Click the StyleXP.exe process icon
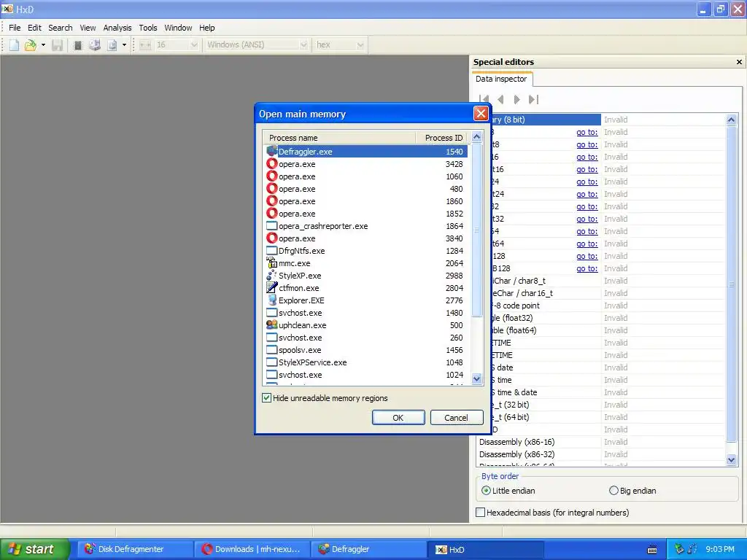 click(271, 275)
